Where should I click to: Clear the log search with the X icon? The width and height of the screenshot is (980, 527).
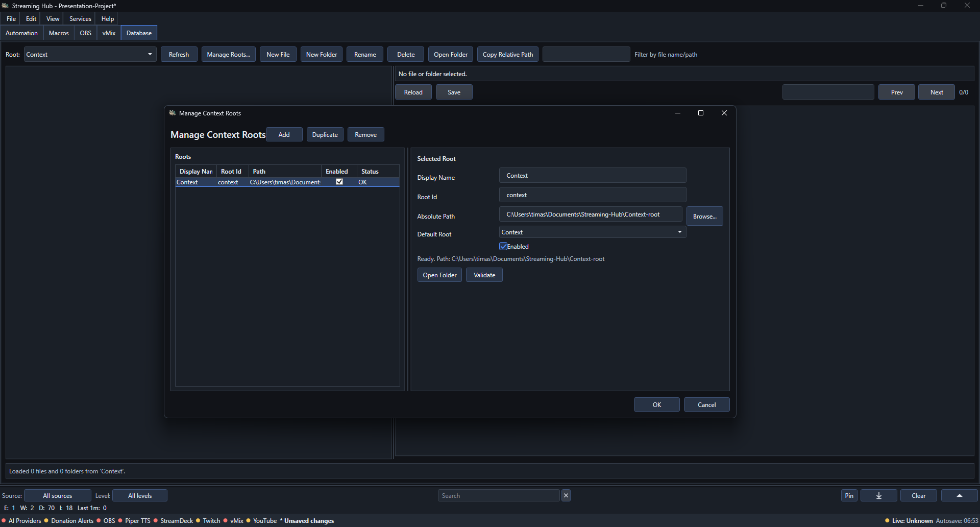(566, 495)
